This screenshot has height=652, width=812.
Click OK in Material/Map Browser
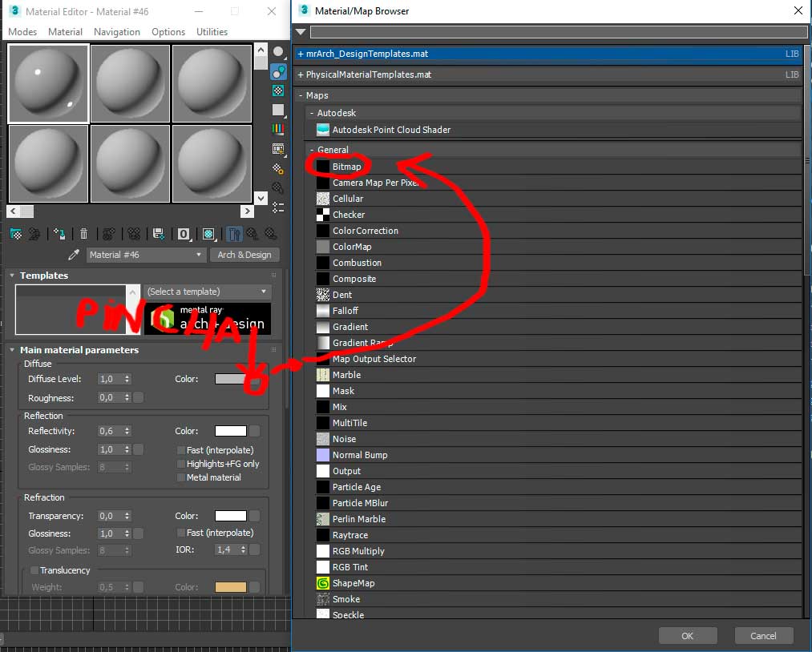point(687,636)
